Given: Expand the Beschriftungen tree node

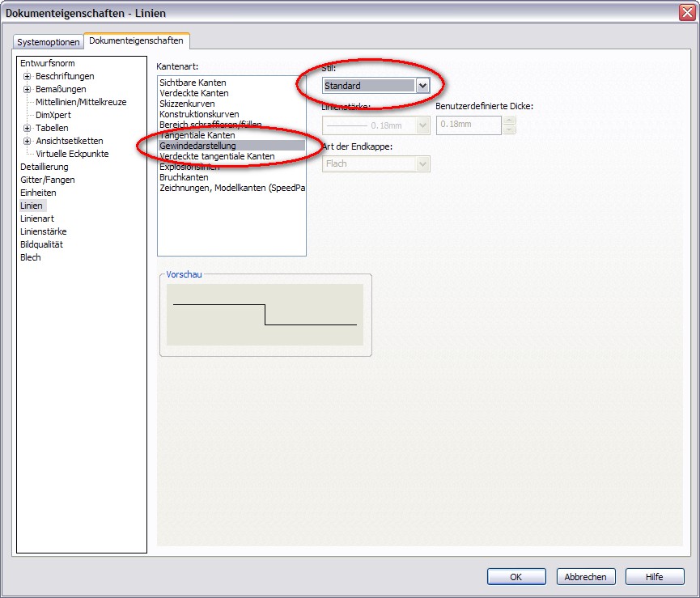Looking at the screenshot, I should 28,76.
